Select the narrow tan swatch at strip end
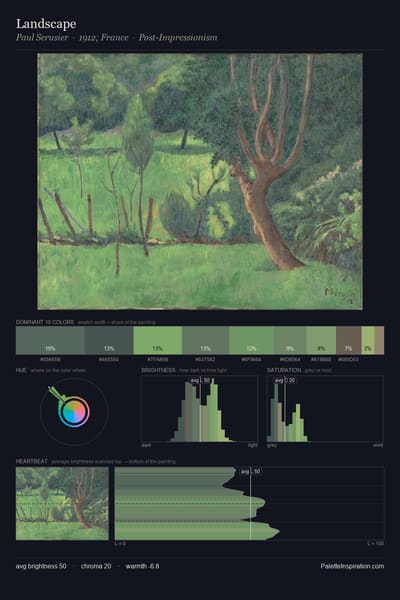 [x=379, y=340]
